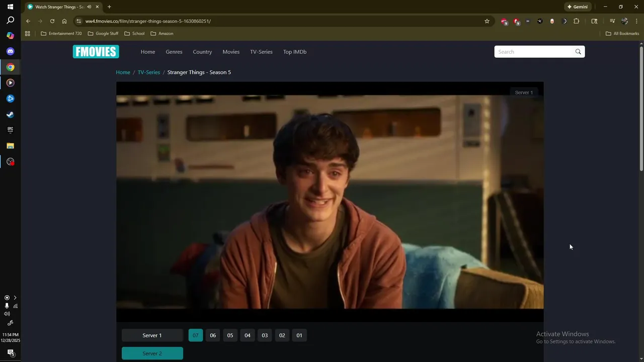Open the Google Stuff bookmark folder
The height and width of the screenshot is (362, 644).
[103, 34]
